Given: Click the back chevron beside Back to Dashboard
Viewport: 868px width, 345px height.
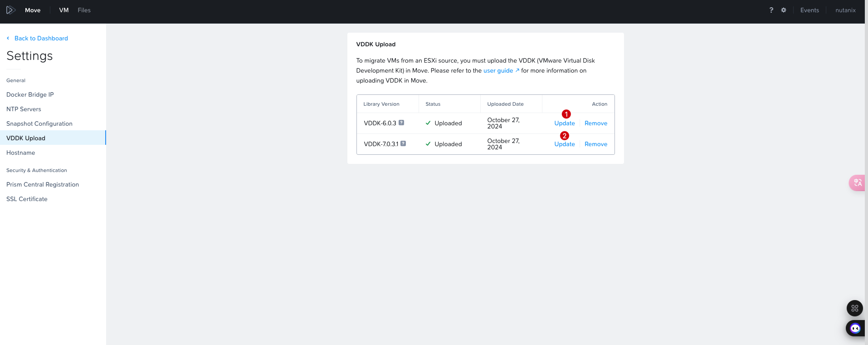Looking at the screenshot, I should pyautogui.click(x=8, y=38).
